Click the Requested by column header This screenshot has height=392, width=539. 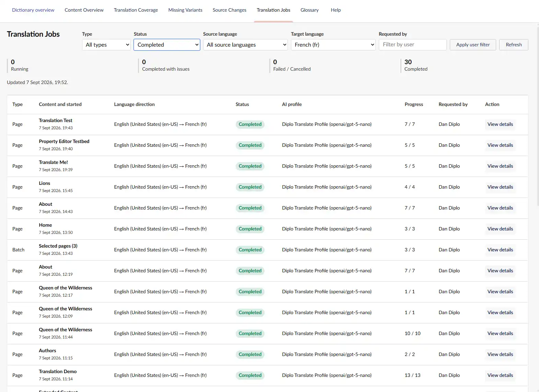[x=453, y=104]
